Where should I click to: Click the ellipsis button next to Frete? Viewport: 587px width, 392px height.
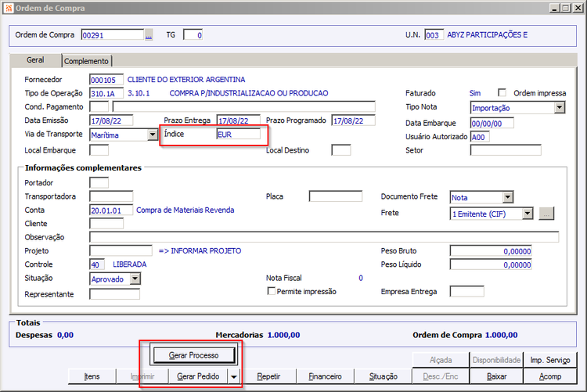coord(547,213)
